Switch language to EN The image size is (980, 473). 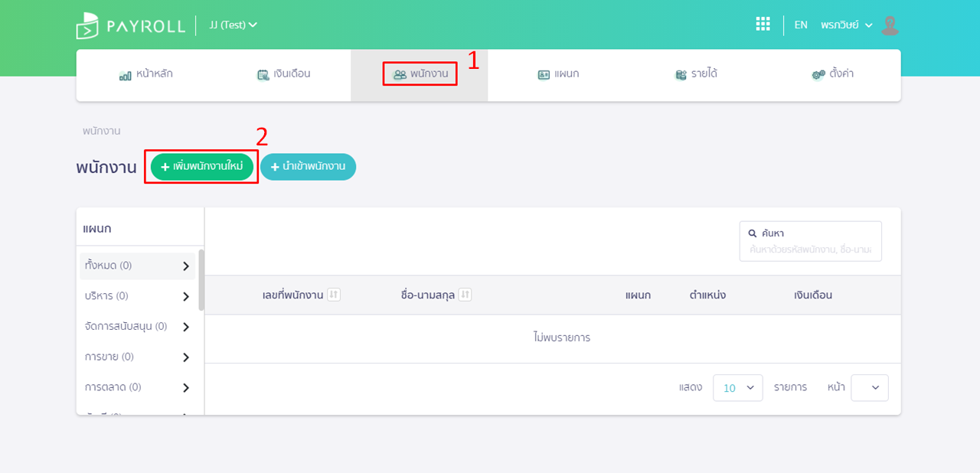pyautogui.click(x=801, y=24)
